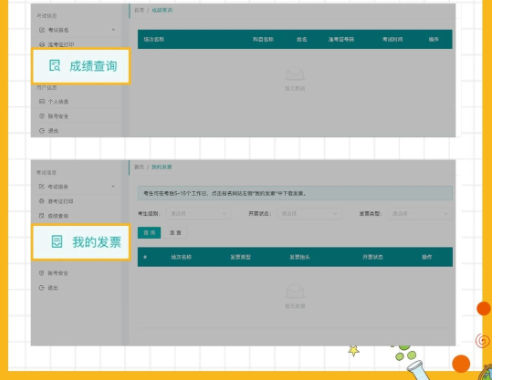Expand the 考试报名 chevron on the 我的发票 page
The width and height of the screenshot is (506, 380).
pos(113,186)
